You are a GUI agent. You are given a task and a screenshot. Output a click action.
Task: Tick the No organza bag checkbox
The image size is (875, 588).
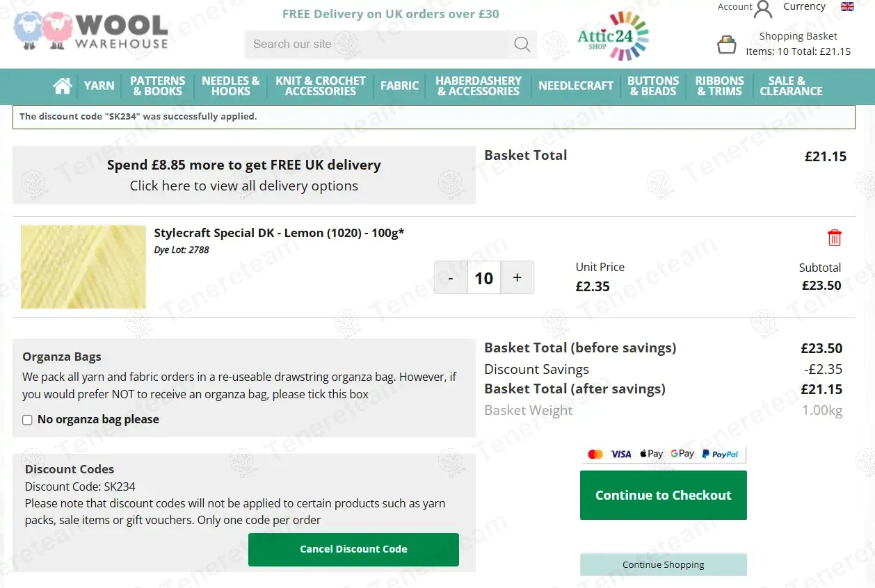click(28, 420)
